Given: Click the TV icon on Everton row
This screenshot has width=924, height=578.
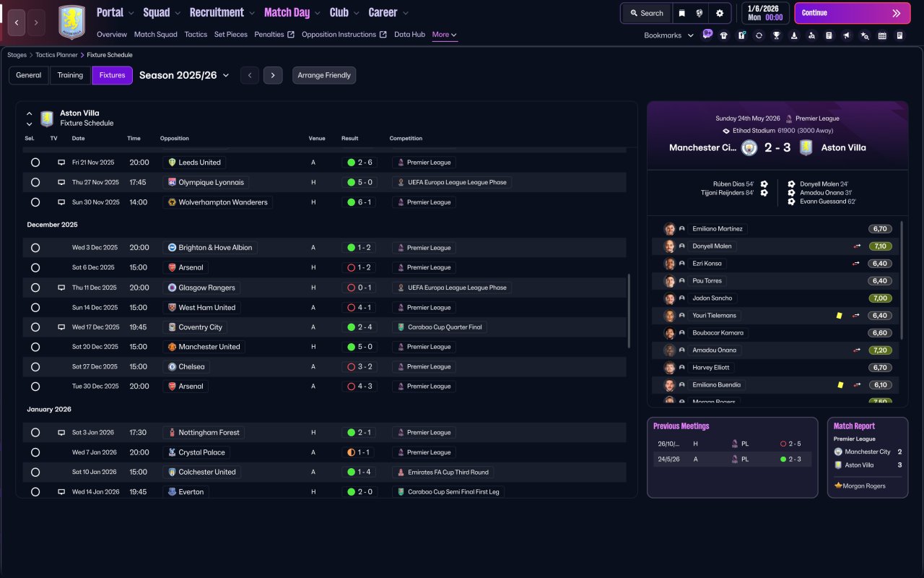Looking at the screenshot, I should (x=61, y=492).
